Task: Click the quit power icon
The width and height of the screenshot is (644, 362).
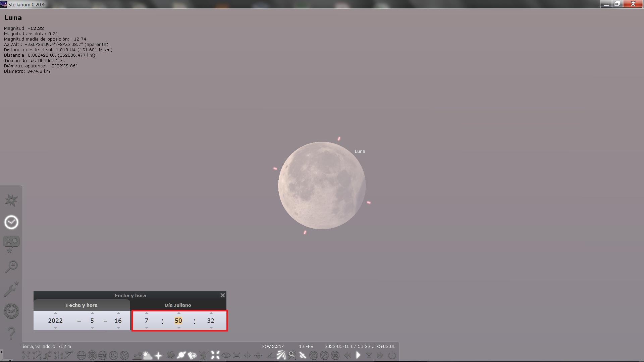Action: click(392, 355)
